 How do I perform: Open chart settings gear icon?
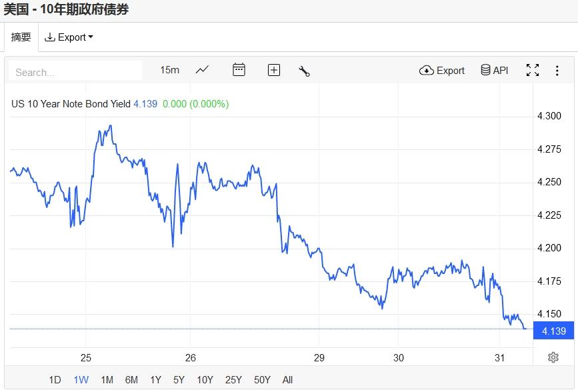coord(553,357)
